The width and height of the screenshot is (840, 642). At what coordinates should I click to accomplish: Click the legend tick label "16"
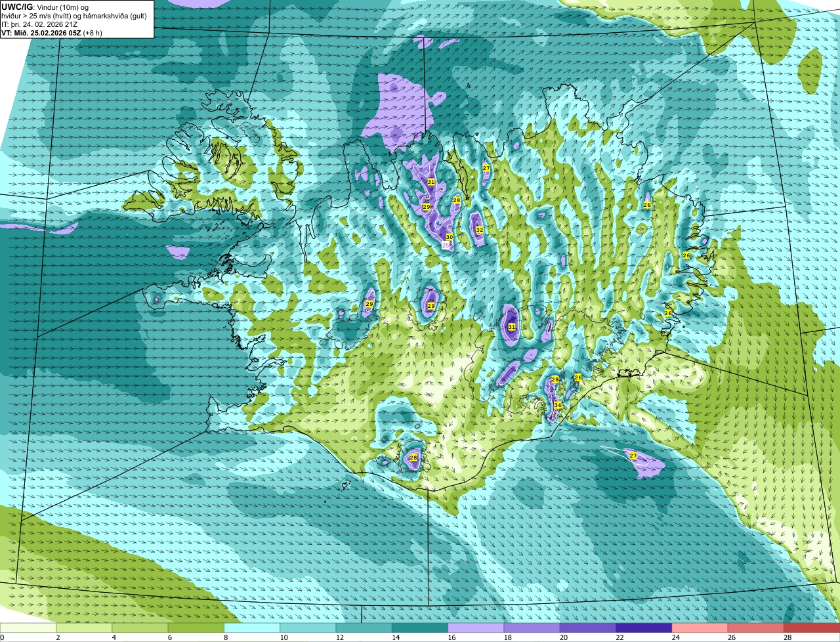pyautogui.click(x=452, y=637)
